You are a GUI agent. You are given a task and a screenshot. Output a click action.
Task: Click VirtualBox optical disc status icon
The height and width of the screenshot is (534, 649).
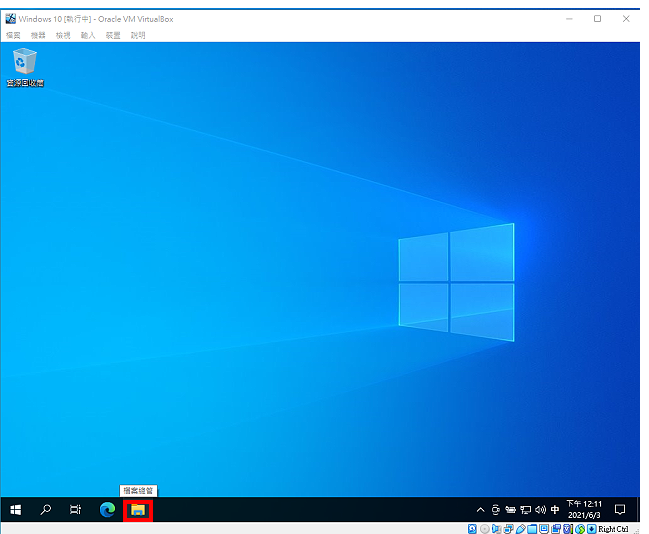[x=484, y=529]
